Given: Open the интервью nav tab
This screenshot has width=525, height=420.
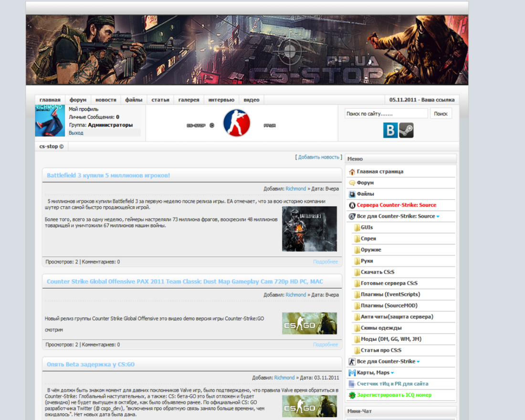Looking at the screenshot, I should point(221,100).
